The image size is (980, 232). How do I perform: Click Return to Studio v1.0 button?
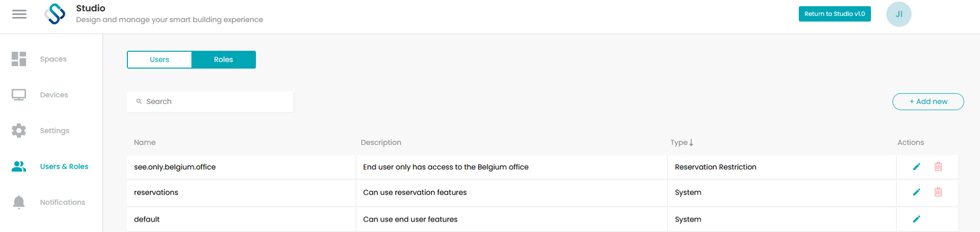(x=834, y=14)
